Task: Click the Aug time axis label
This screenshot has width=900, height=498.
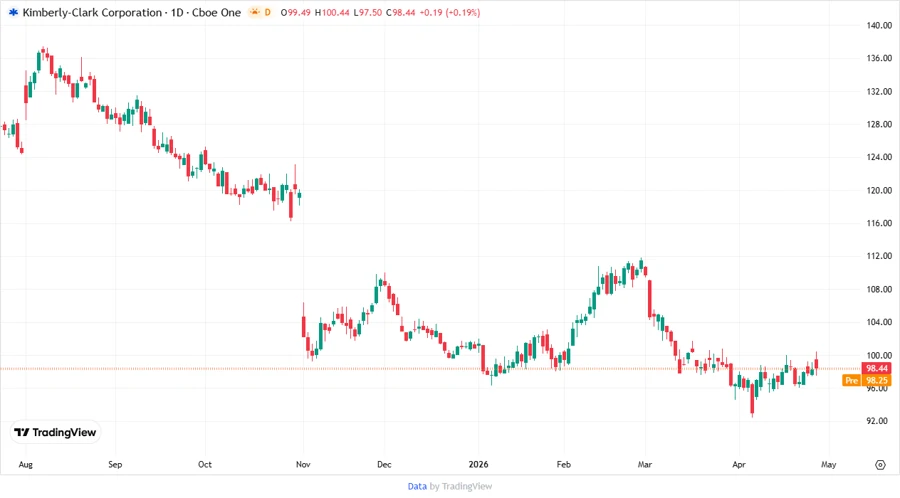Action: click(x=25, y=464)
